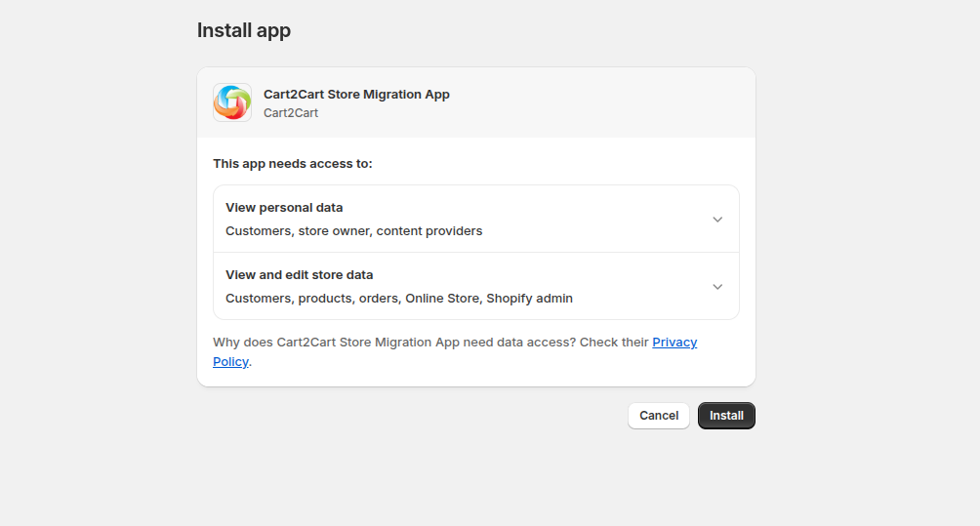The height and width of the screenshot is (526, 980).
Task: Expand View and edit store data chevron
Action: (717, 287)
